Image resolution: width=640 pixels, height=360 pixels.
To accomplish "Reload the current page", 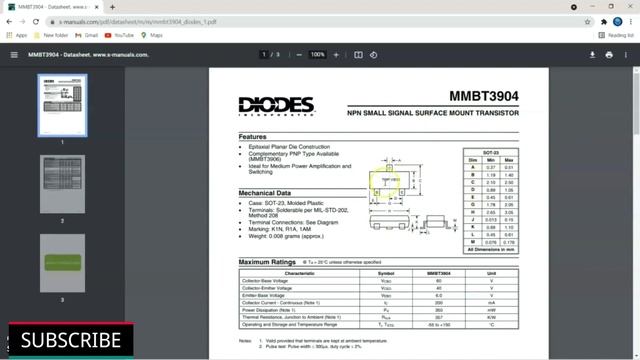I will 36,22.
